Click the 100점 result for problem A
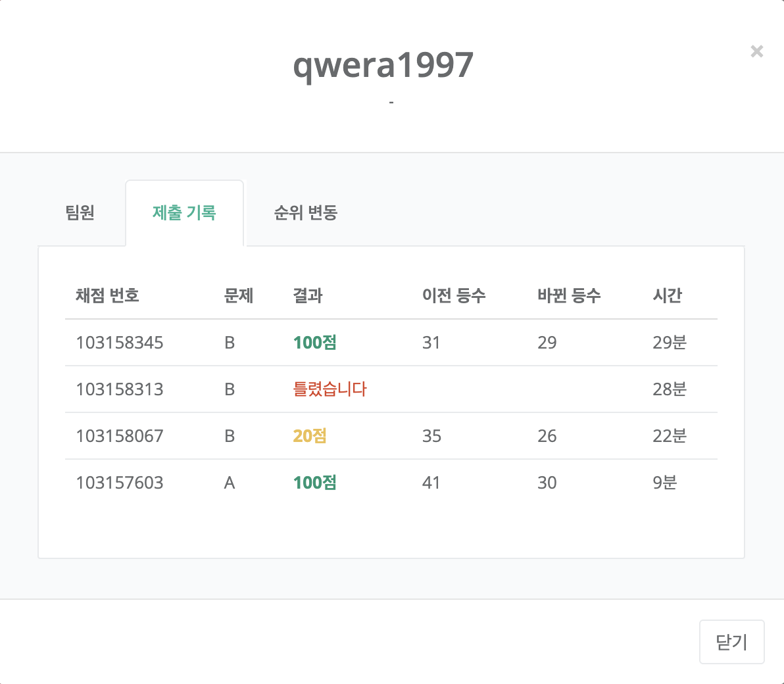The image size is (784, 684). pos(314,483)
